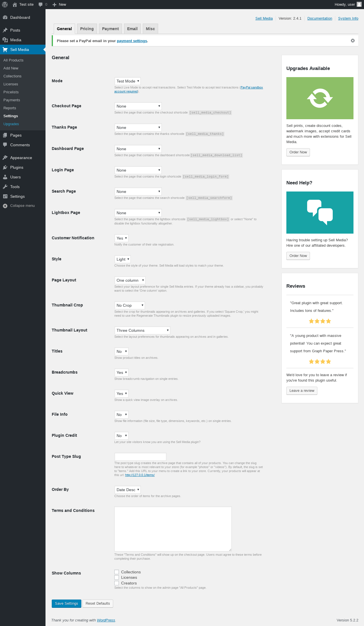Open the Mode dropdown set to Test Mode
Screen dimensions: 364x626
128,81
